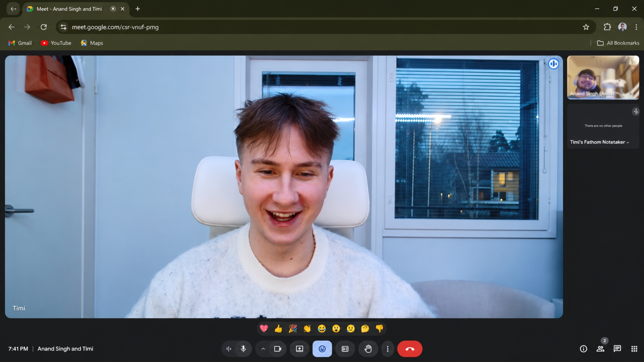Click the Present now screen share button
Screen dimensions: 644x362
(x=299, y=349)
